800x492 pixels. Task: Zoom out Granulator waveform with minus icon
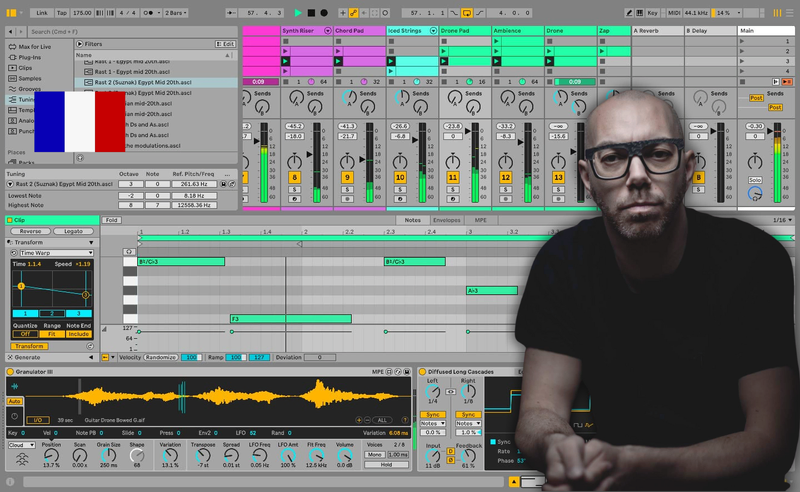pos(367,420)
